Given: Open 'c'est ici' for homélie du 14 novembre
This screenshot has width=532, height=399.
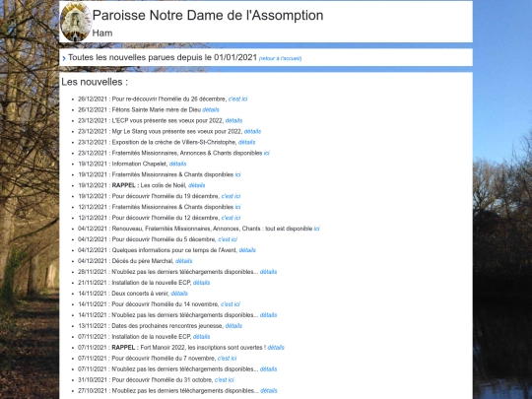Looking at the screenshot, I should (231, 304).
